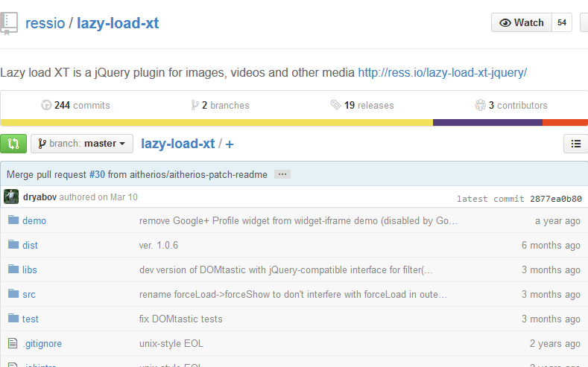The height and width of the screenshot is (367, 588).
Task: Click the .gitignore file icon
Action: [13, 343]
